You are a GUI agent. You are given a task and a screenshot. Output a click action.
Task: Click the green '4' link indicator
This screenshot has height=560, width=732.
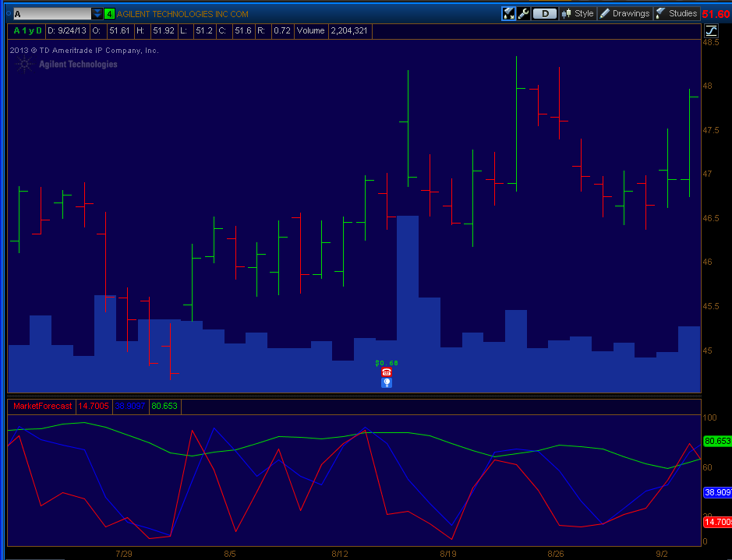(109, 14)
